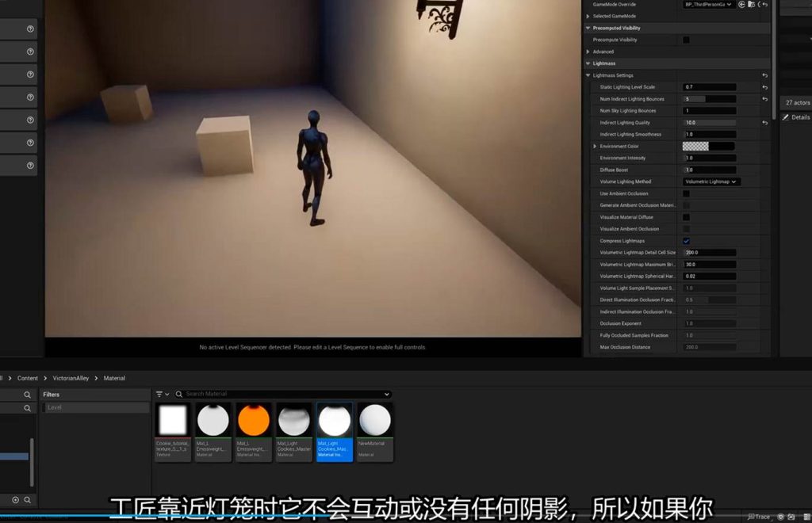Reset Static Lighting Level Scale to default
The image size is (812, 523).
pos(764,87)
